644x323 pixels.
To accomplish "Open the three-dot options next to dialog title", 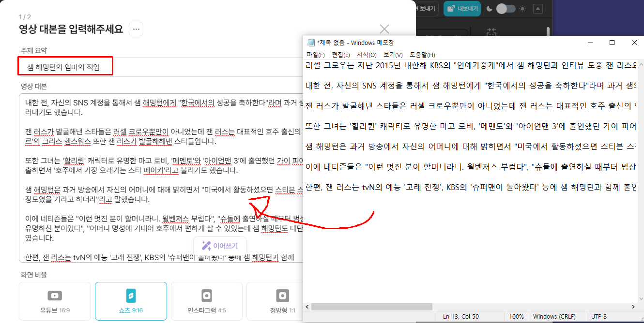I will [137, 29].
